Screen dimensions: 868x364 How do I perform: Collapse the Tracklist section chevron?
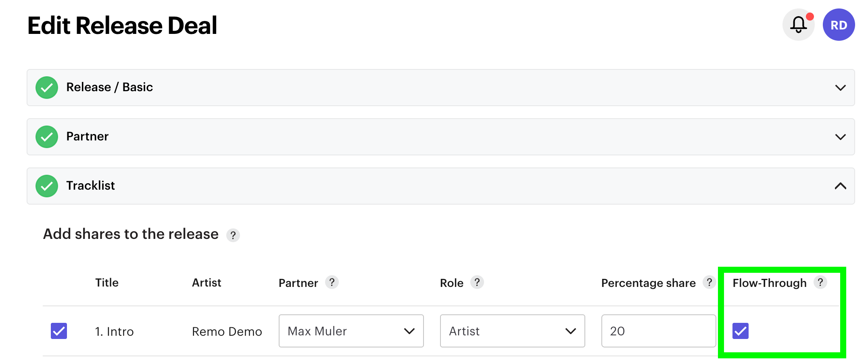pos(840,186)
